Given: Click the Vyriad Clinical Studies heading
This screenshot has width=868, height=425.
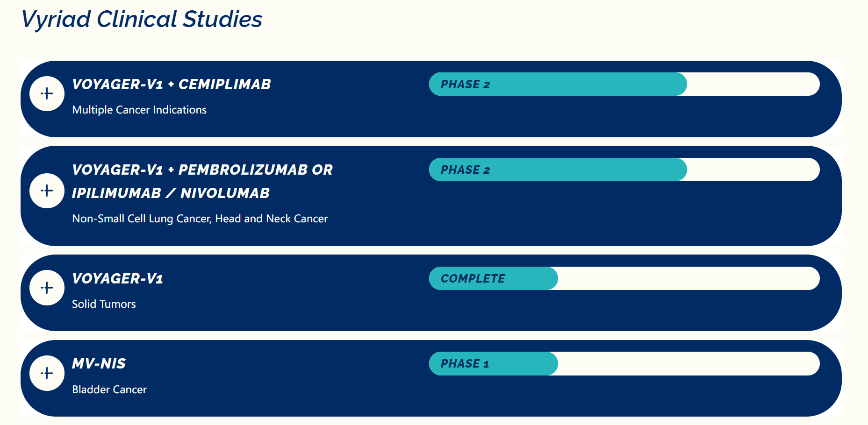Looking at the screenshot, I should 142,20.
